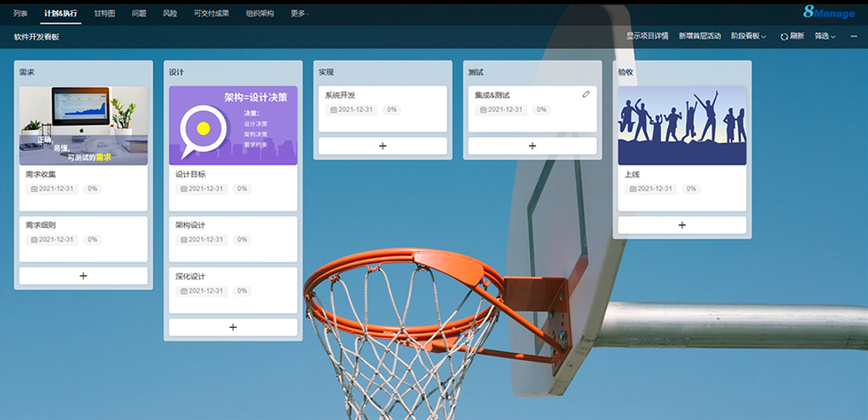Click calendar date icon on 需求收集 card
Image resolution: width=868 pixels, height=420 pixels.
pos(34,189)
